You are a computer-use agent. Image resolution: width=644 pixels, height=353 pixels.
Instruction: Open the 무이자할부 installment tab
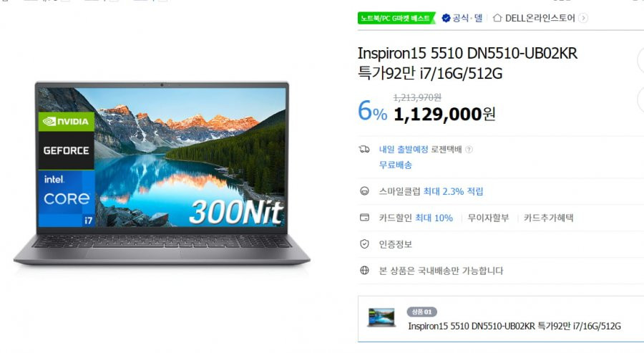[x=488, y=218]
